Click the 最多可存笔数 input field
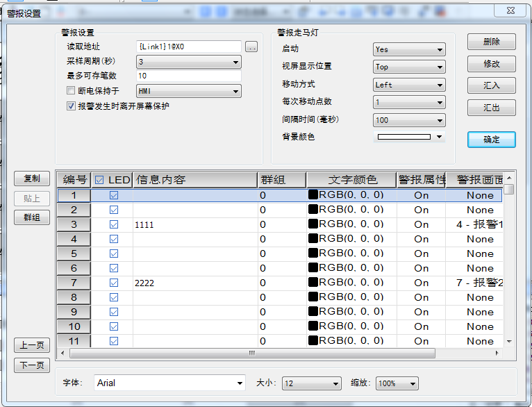 188,76
